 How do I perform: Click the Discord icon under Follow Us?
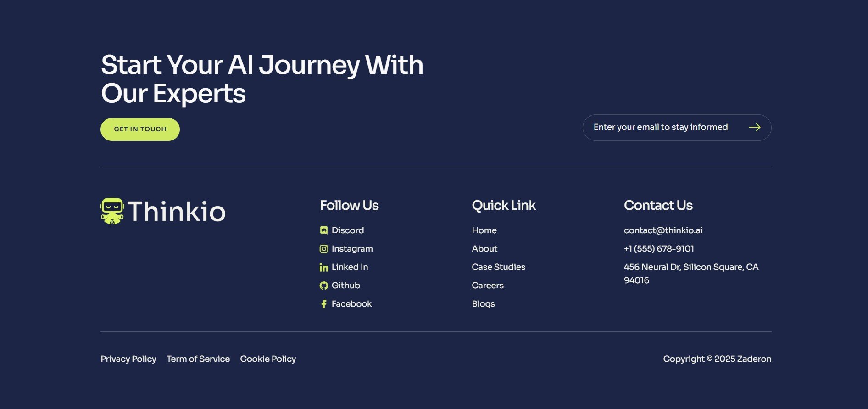tap(324, 230)
